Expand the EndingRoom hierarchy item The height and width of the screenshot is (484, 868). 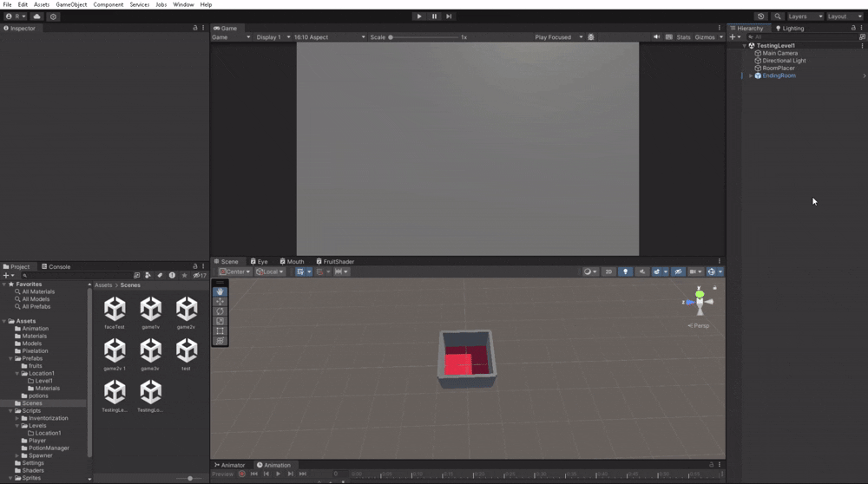pos(751,75)
